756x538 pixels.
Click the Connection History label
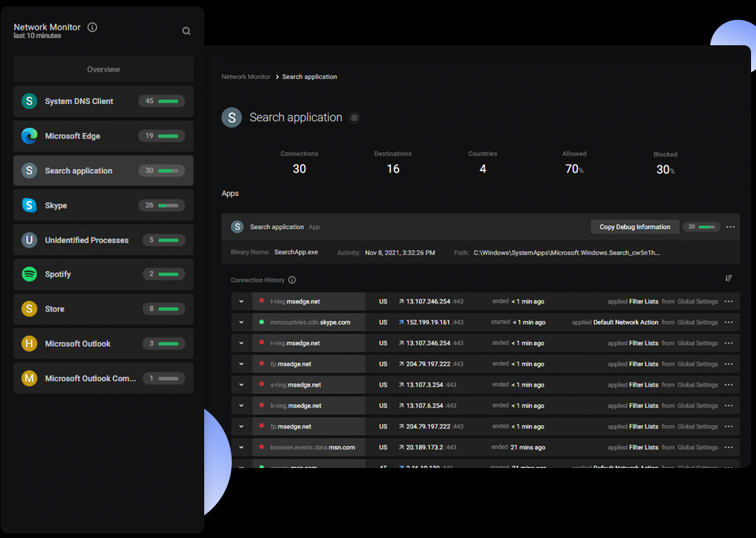[257, 280]
